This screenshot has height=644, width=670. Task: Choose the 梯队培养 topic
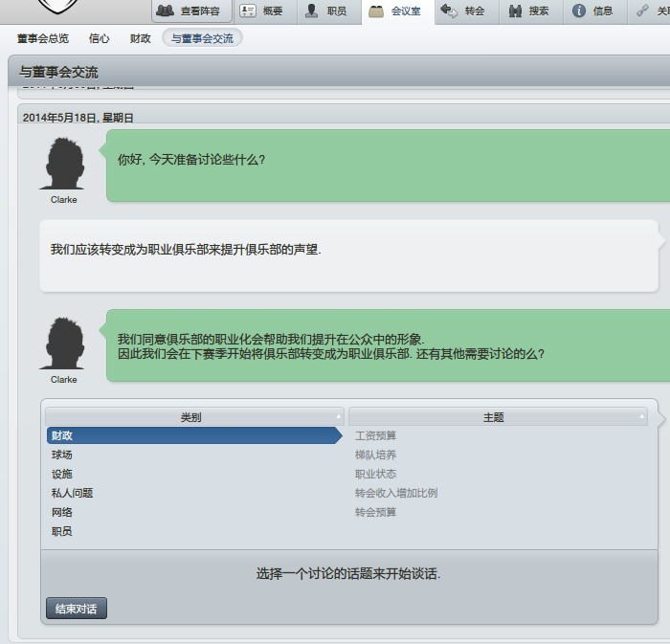[375, 455]
